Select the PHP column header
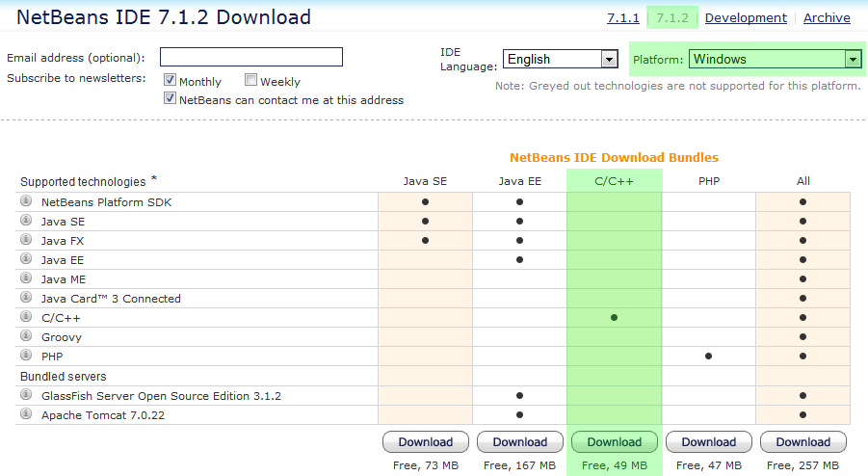The height and width of the screenshot is (476, 868). coord(709,181)
